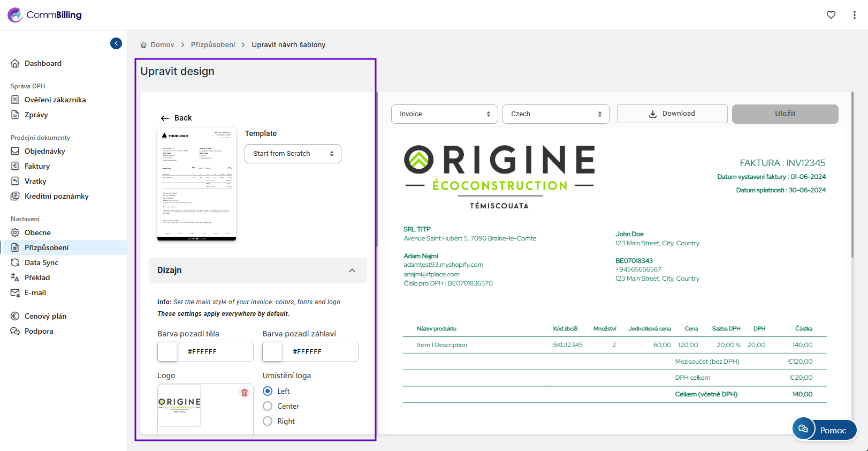Screen dimensions: 868x451
Task: Open Faktury in the sidebar
Action: click(x=37, y=166)
